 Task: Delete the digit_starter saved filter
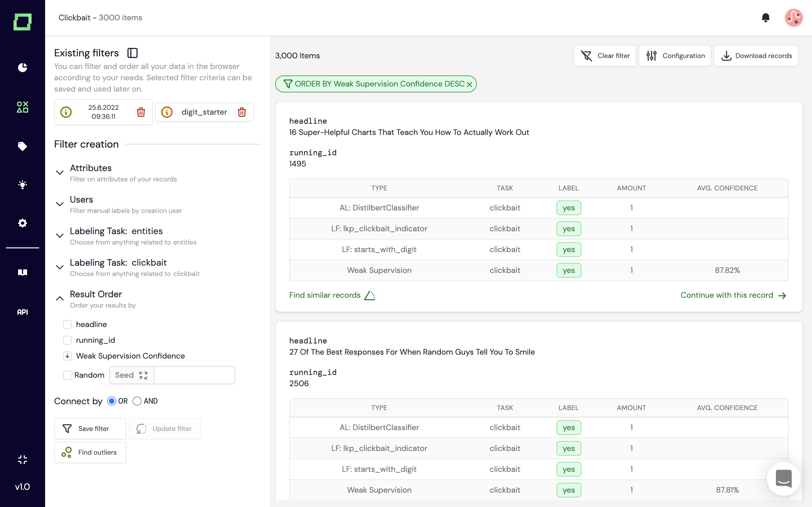242,112
